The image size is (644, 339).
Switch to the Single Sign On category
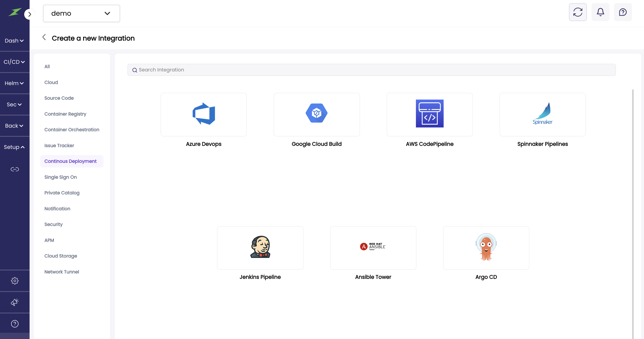(x=61, y=177)
